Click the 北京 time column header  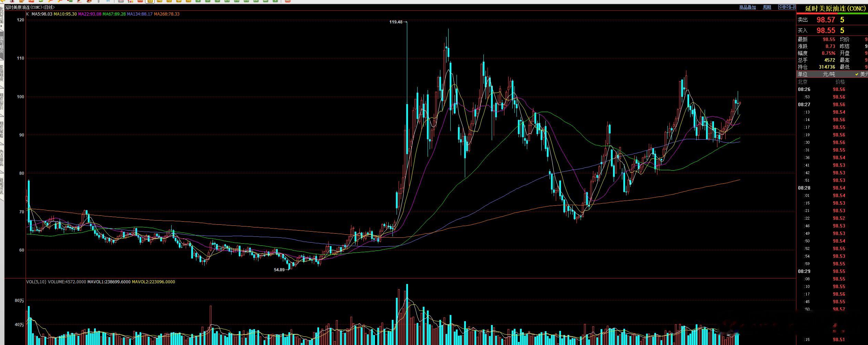pos(803,82)
